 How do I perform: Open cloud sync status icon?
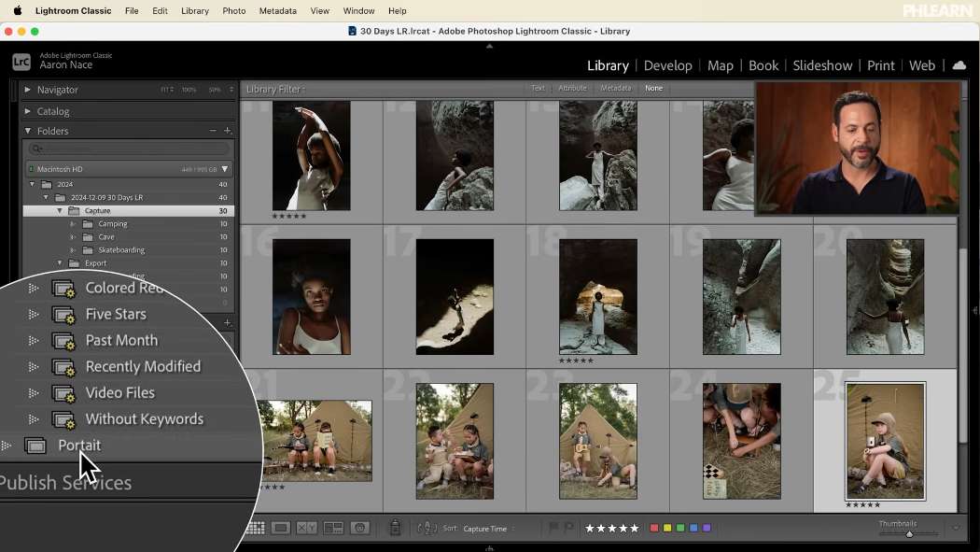(959, 65)
